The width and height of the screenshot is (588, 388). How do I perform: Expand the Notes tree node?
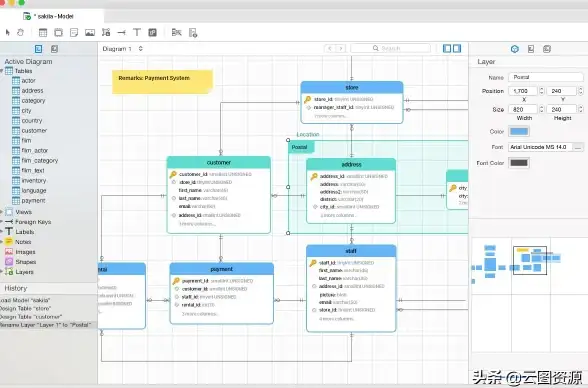[2, 242]
